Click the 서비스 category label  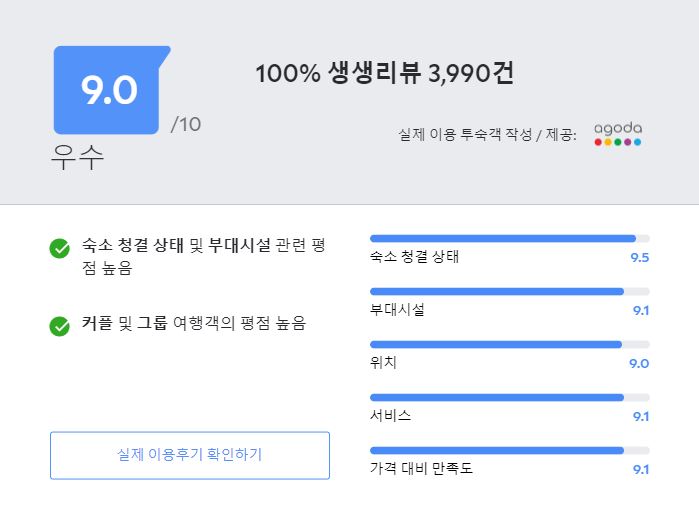point(390,415)
